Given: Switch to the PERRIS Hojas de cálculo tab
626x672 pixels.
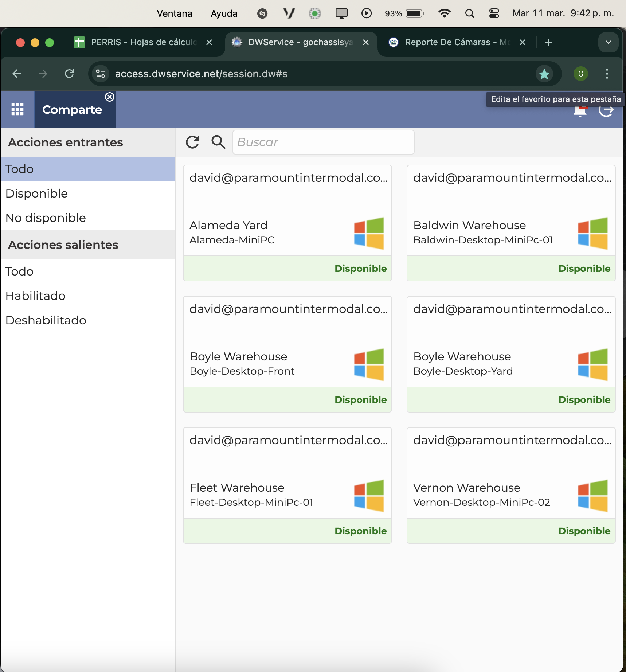Looking at the screenshot, I should [143, 42].
